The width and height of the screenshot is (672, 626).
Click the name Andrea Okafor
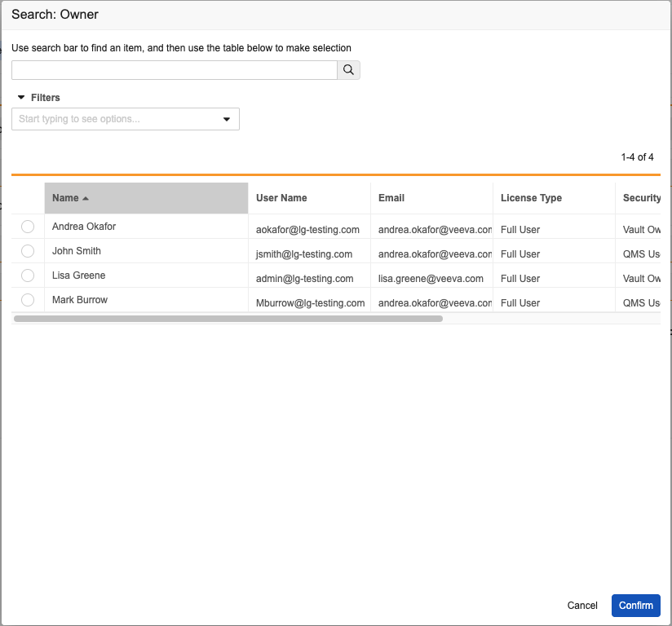pos(84,227)
